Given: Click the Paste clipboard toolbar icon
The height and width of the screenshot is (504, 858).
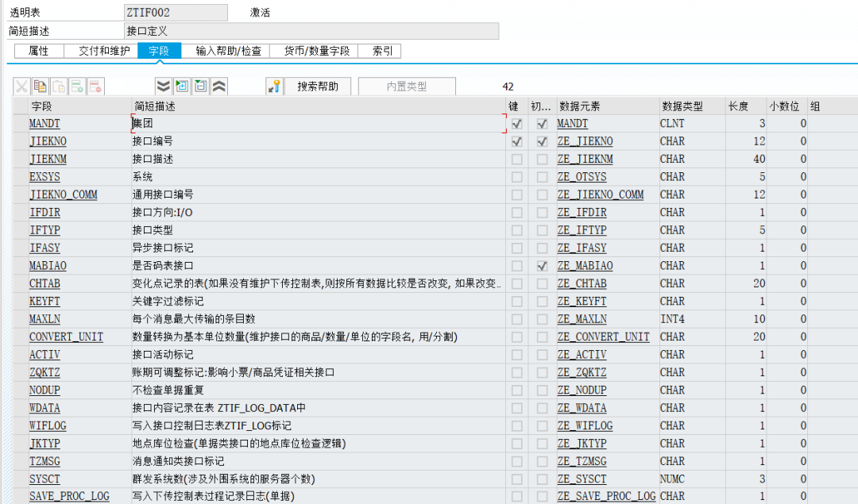Looking at the screenshot, I should (59, 87).
